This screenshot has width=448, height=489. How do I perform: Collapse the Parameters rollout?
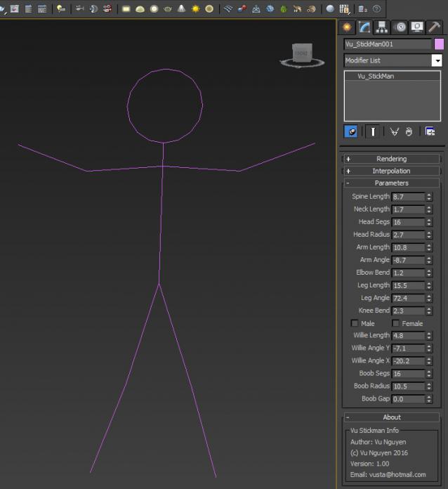coord(392,183)
